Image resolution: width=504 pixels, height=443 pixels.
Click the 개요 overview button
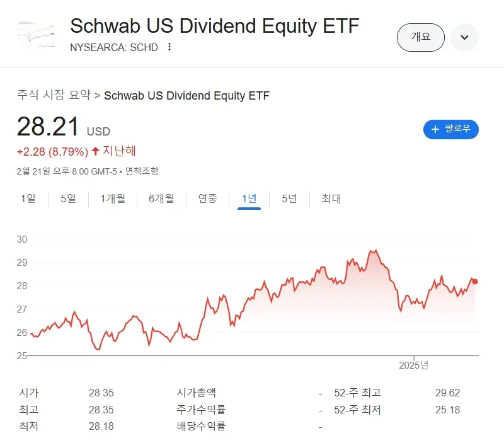pyautogui.click(x=420, y=37)
